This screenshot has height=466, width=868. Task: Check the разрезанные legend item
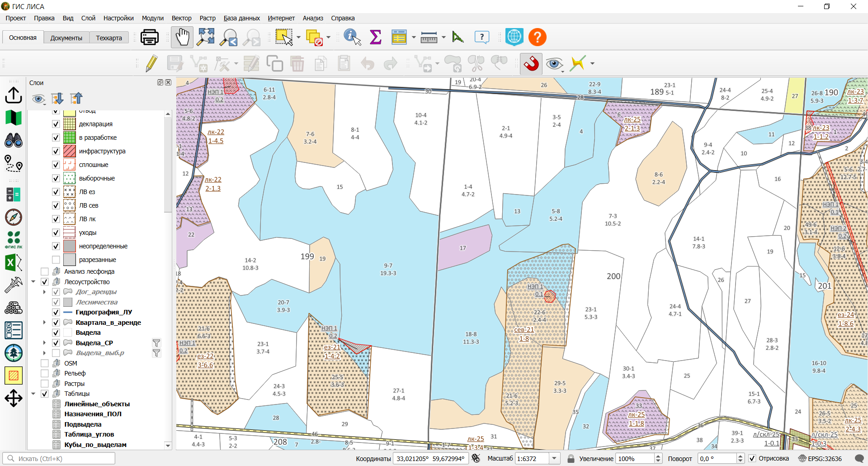(56, 260)
